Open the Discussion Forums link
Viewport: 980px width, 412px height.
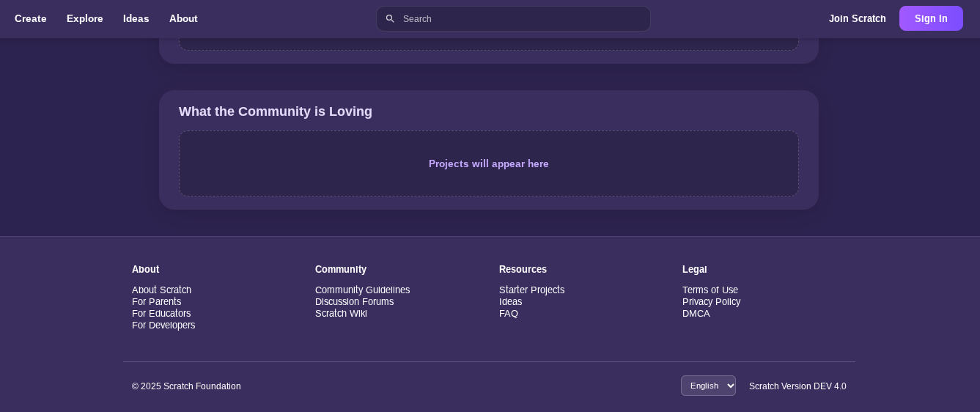[354, 302]
